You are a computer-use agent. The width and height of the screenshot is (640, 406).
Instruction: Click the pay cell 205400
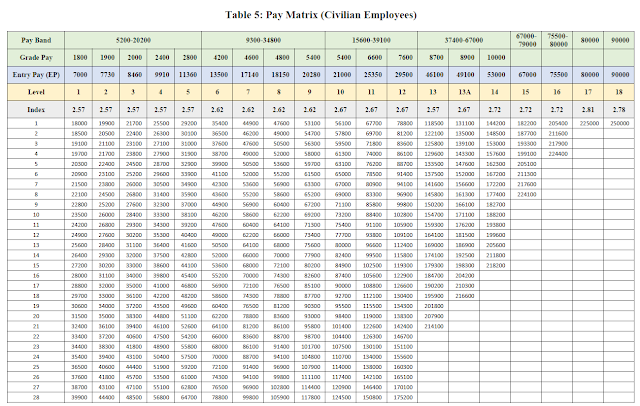point(558,123)
